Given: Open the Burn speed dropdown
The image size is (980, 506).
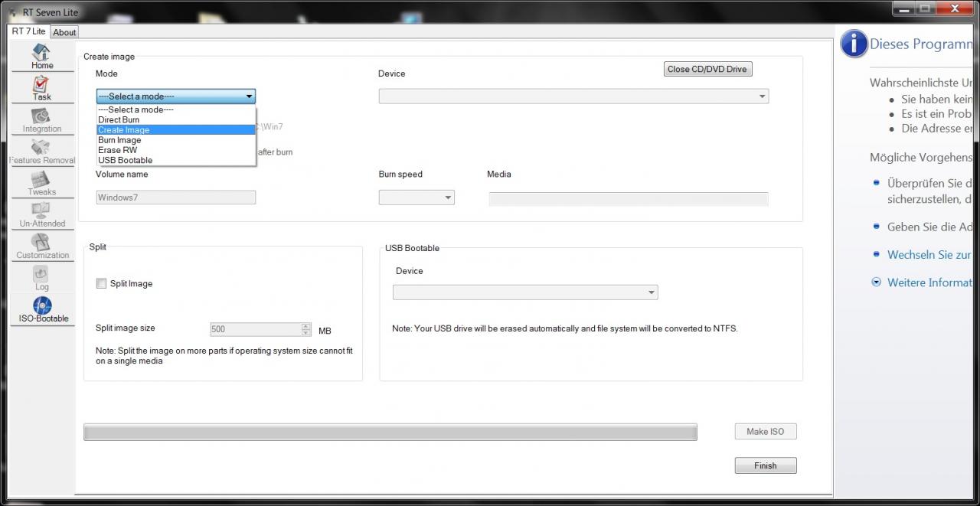Looking at the screenshot, I should click(416, 198).
